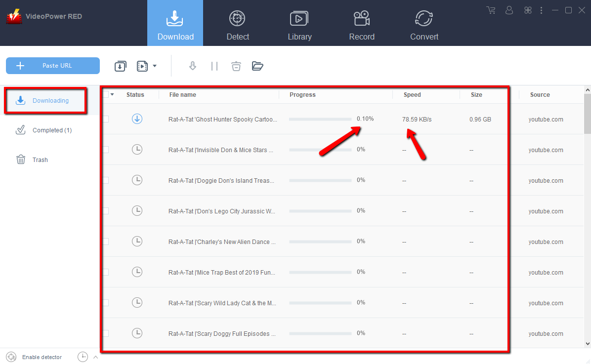Click the start download arrow icon in toolbar
The image size is (591, 364).
(193, 66)
